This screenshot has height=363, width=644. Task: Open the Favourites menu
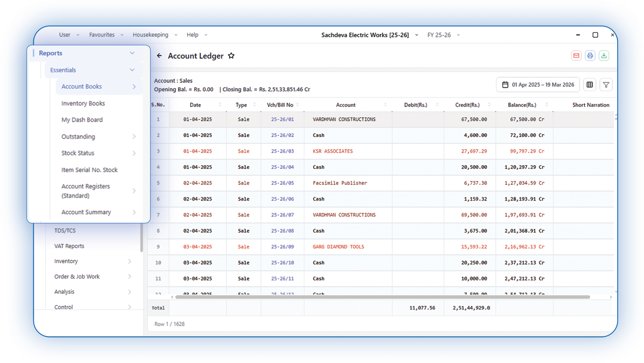[x=106, y=35]
